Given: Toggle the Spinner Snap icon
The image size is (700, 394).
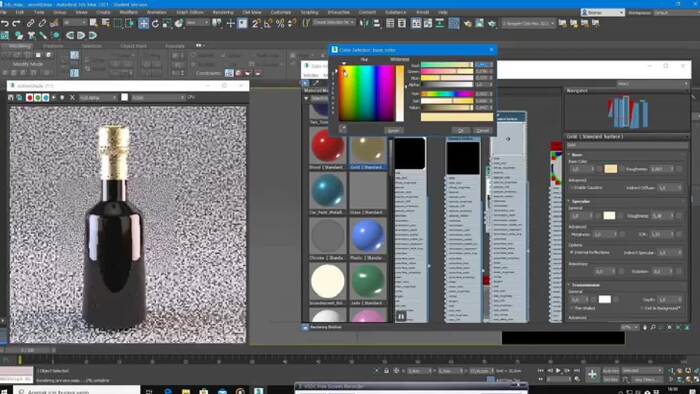Looking at the screenshot, I should tap(292, 23).
